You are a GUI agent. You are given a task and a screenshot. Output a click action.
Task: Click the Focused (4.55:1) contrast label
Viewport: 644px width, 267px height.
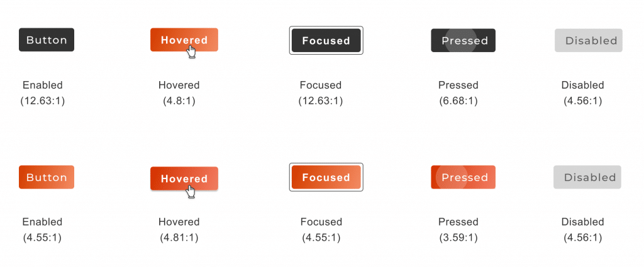pyautogui.click(x=321, y=230)
